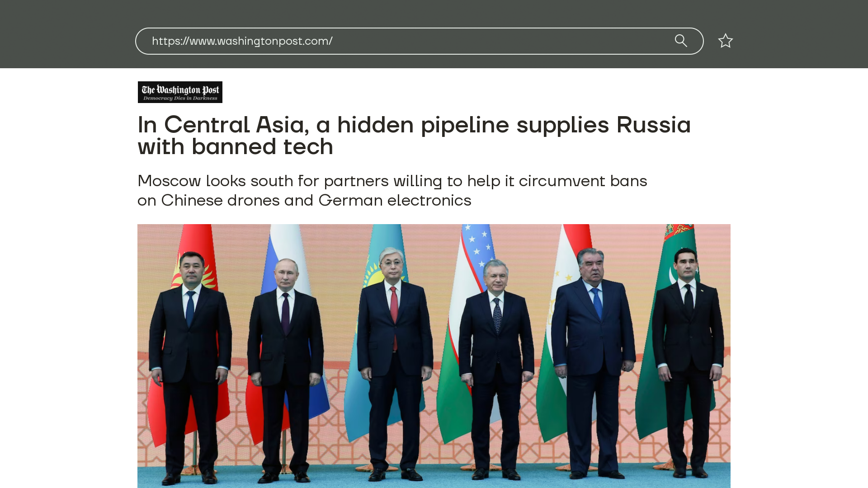The width and height of the screenshot is (868, 488).
Task: Focus the washingtonpost.com URL field
Action: (419, 41)
